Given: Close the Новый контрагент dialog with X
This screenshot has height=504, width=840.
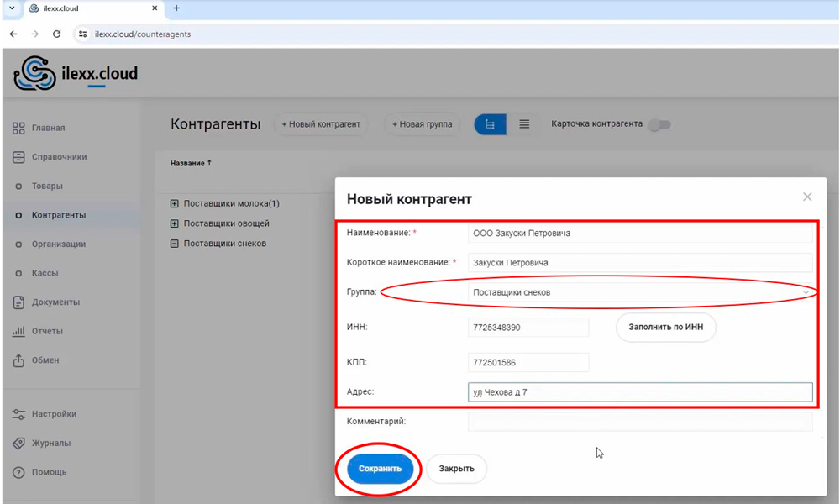Looking at the screenshot, I should 807,197.
